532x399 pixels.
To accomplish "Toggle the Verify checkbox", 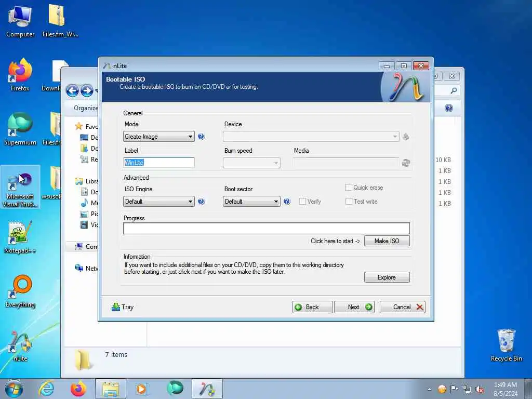I will (302, 202).
